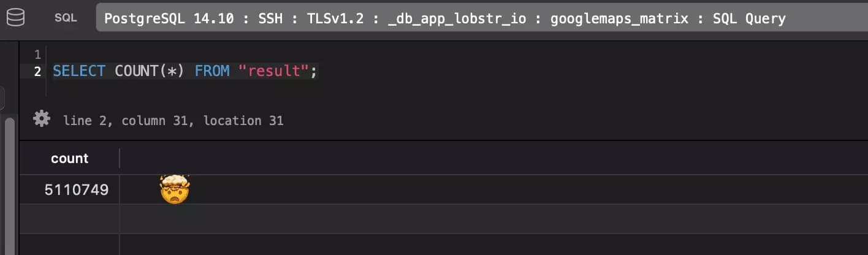Click the database stack icon
Image resolution: width=868 pixels, height=255 pixels.
tap(16, 17)
